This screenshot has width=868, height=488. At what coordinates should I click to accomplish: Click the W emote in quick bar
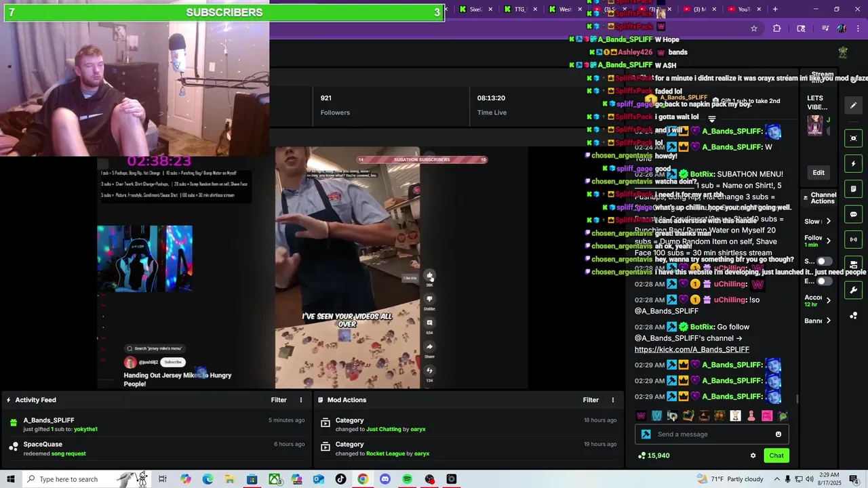(641, 415)
